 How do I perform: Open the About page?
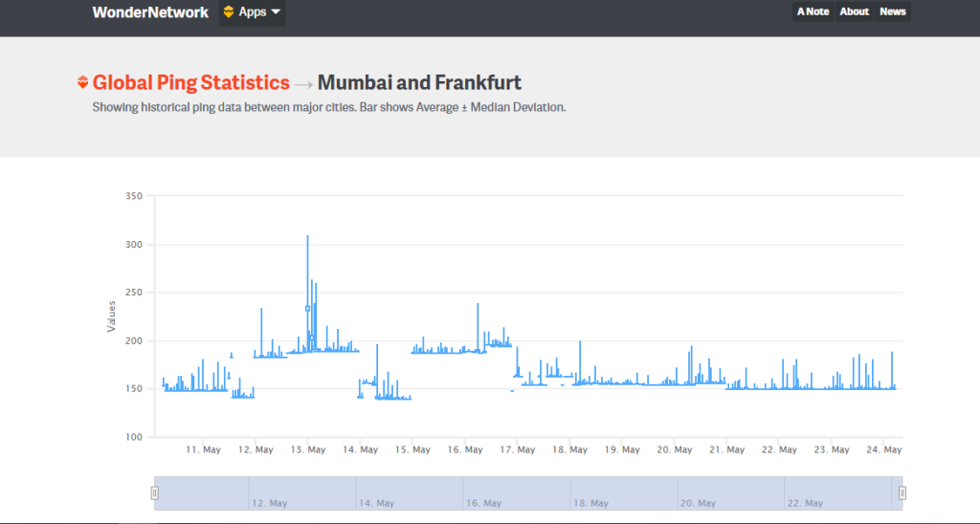click(x=854, y=11)
